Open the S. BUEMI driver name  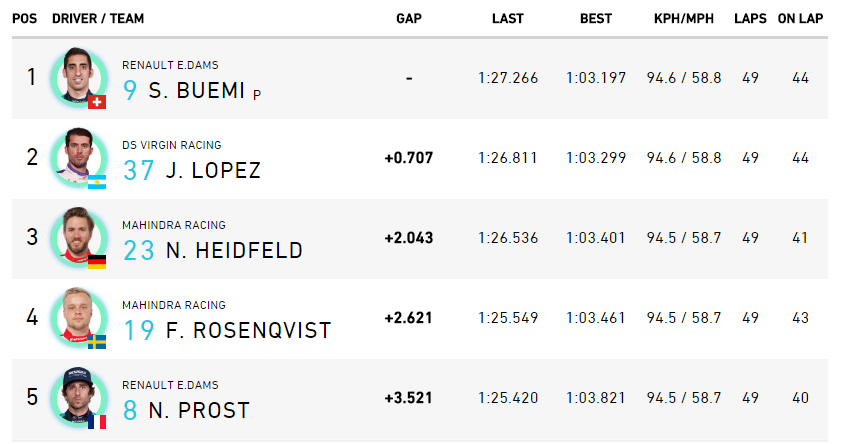[196, 91]
